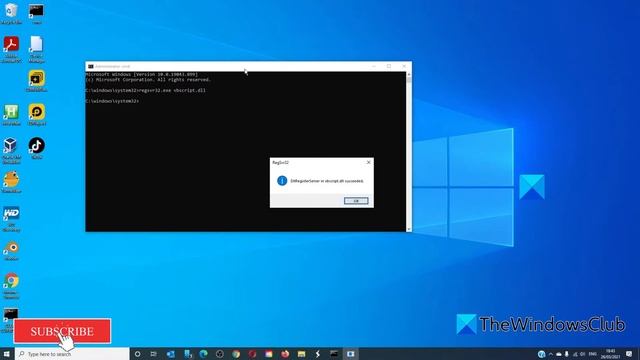Open the orange bird app desktop shortcut

[11, 182]
